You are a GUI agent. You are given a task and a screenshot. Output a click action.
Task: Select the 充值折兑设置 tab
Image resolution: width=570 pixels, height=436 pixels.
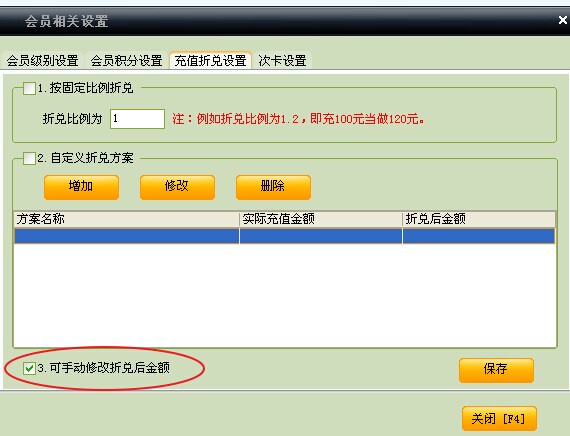tap(210, 60)
